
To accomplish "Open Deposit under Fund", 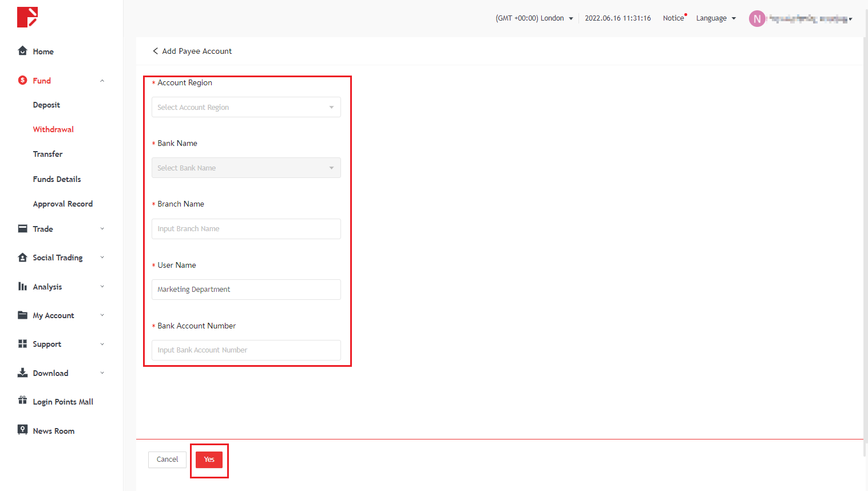I will click(x=46, y=105).
